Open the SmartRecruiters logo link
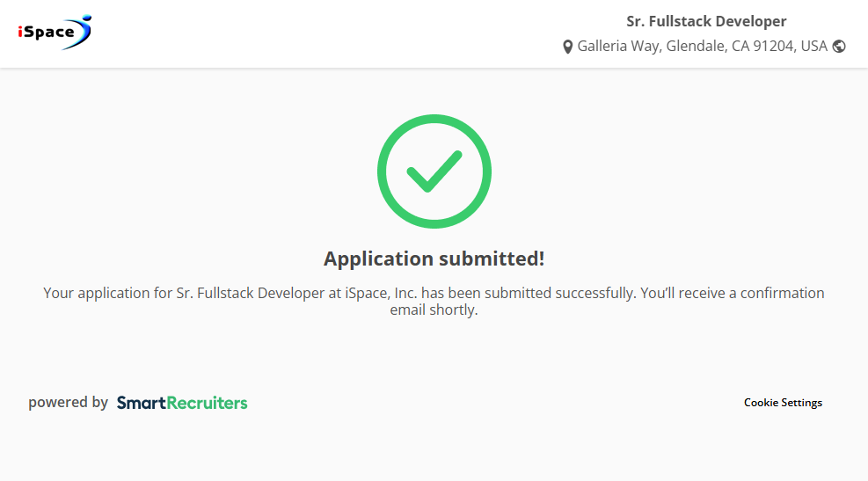 [x=182, y=403]
